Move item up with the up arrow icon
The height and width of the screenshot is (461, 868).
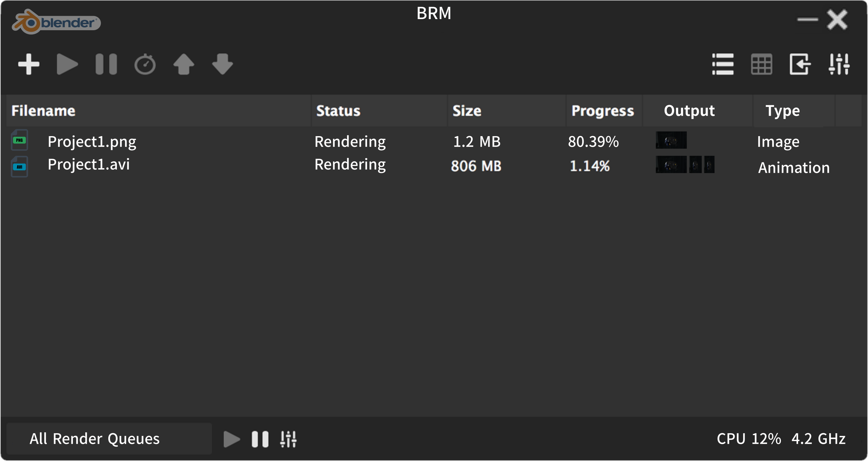point(184,64)
